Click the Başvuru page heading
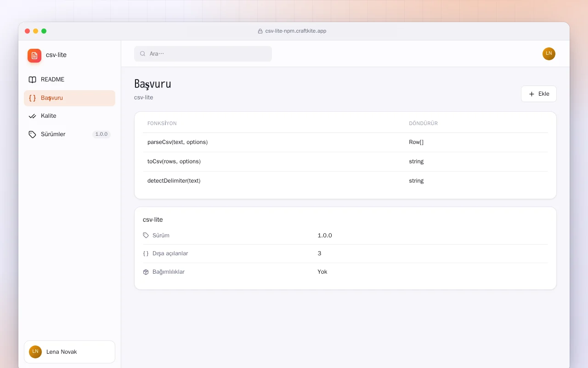The width and height of the screenshot is (588, 368). pyautogui.click(x=153, y=84)
